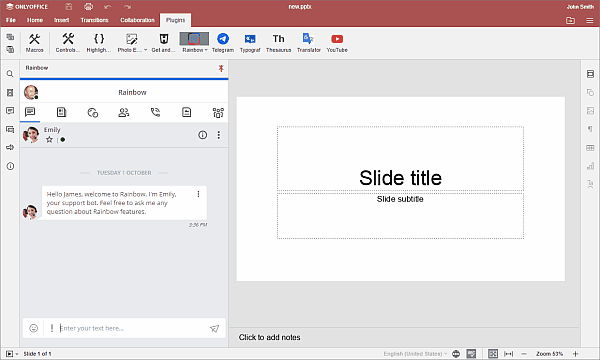Screen dimensions: 600x360
Task: Open the Thesaurus plugin
Action: [x=278, y=42]
